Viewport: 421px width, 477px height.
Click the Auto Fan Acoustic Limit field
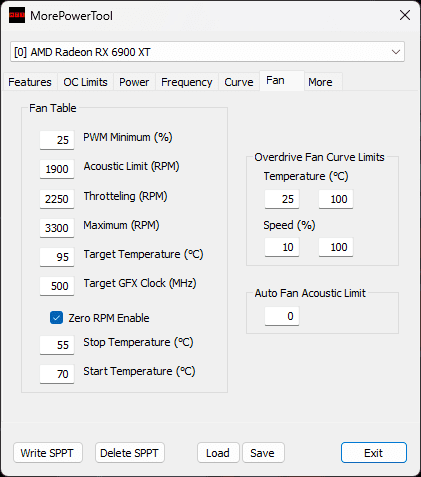point(282,316)
